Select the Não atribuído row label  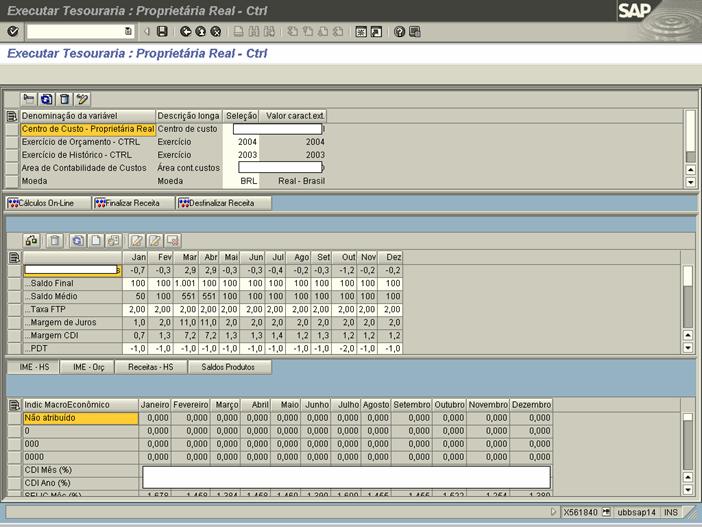pos(81,418)
